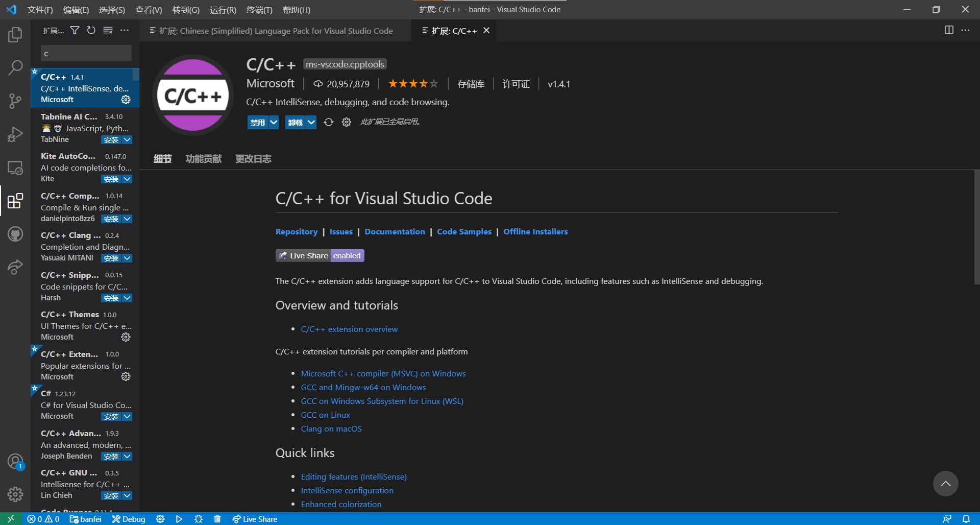Open the 查看(V) menu
This screenshot has width=980, height=525.
pos(149,10)
